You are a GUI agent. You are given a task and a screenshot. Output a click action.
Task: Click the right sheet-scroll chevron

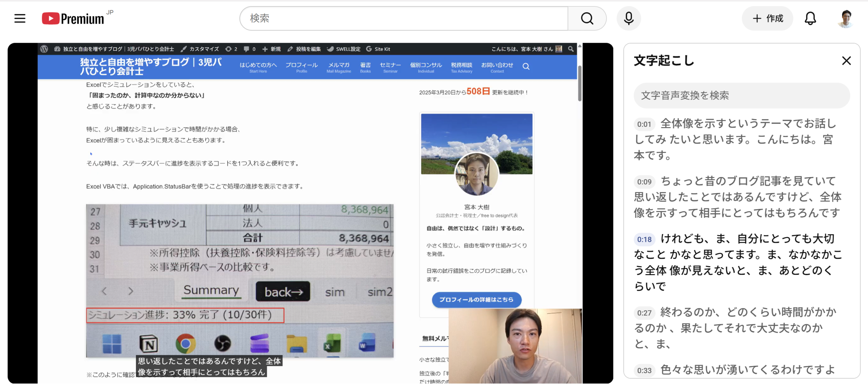131,291
